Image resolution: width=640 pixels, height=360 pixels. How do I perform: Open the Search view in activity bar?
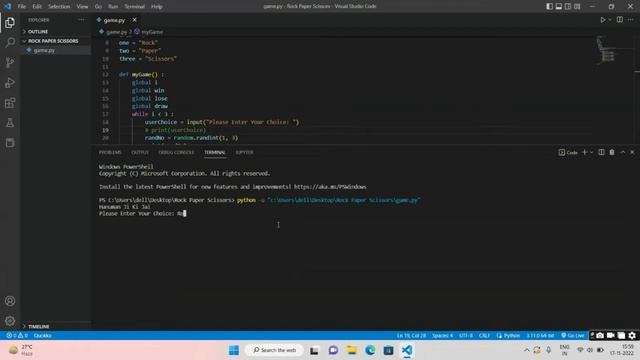(10, 42)
